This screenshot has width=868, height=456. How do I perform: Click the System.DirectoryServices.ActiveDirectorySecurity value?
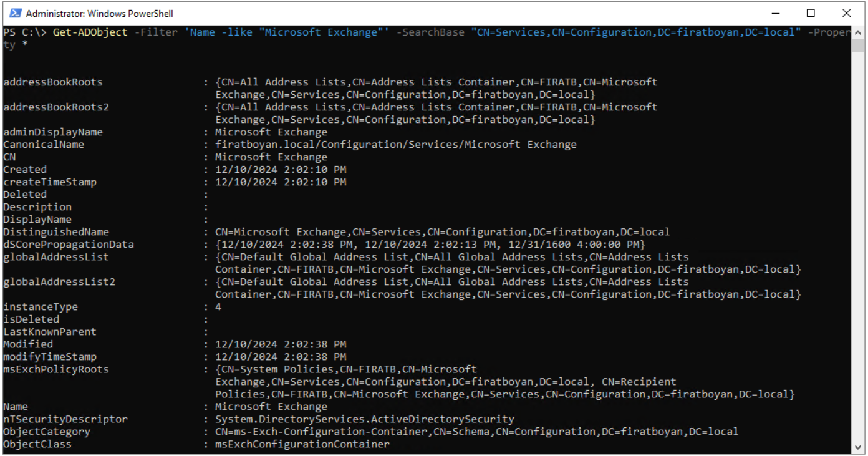[x=365, y=419]
